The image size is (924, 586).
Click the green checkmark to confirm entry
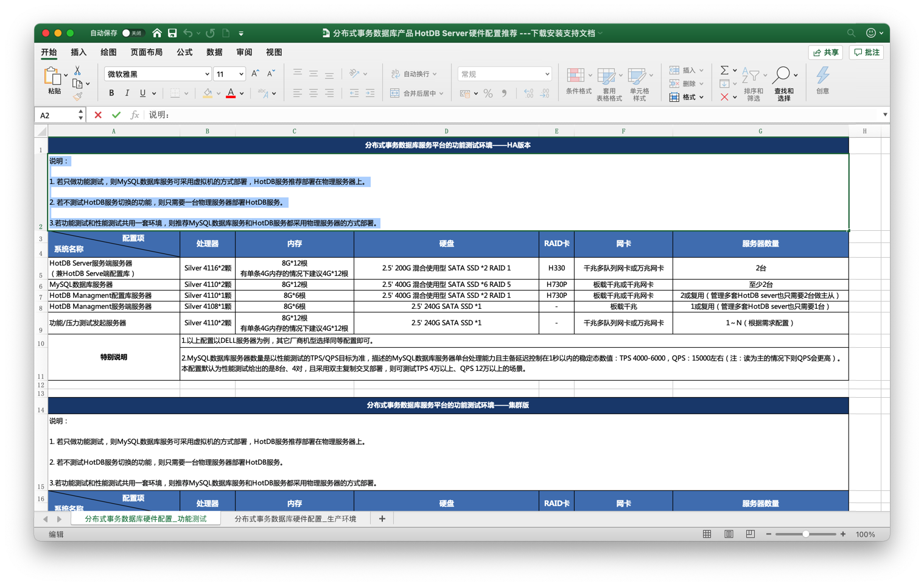116,115
